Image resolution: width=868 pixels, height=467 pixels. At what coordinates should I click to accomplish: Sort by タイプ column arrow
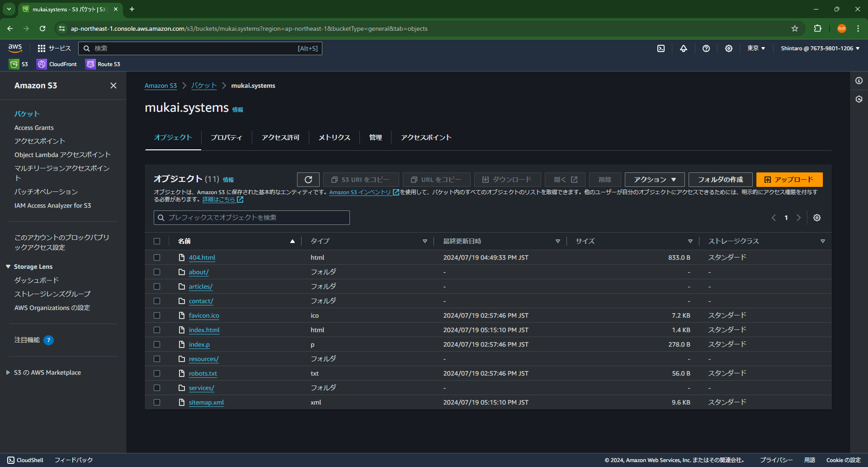pyautogui.click(x=425, y=241)
